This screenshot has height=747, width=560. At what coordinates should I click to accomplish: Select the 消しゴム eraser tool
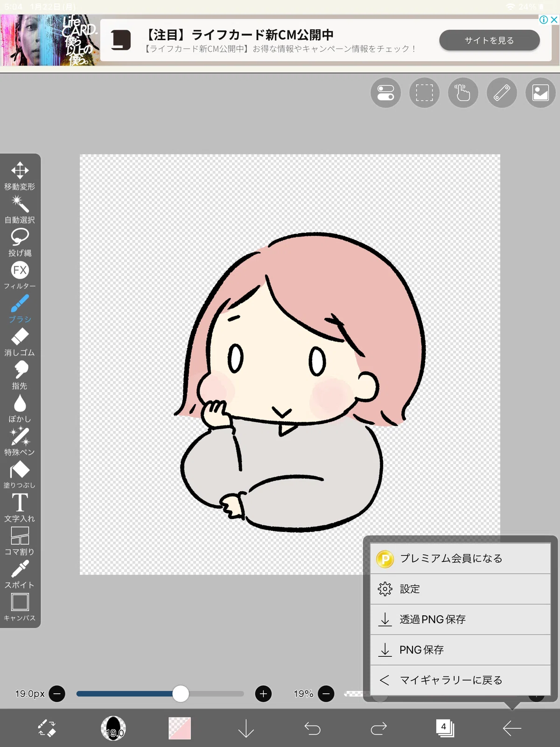tap(20, 342)
